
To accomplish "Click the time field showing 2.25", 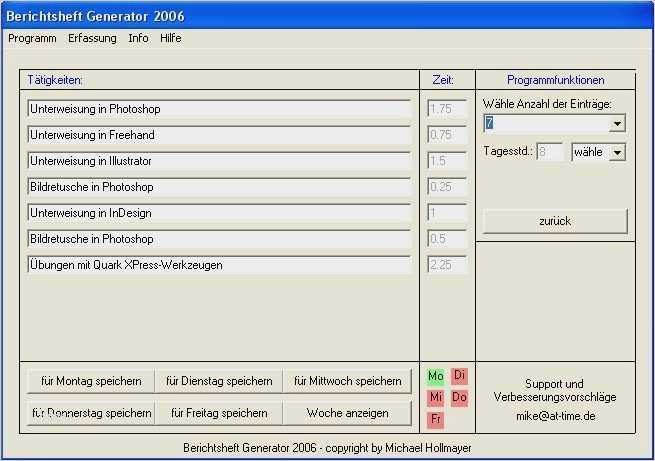I will [x=447, y=265].
